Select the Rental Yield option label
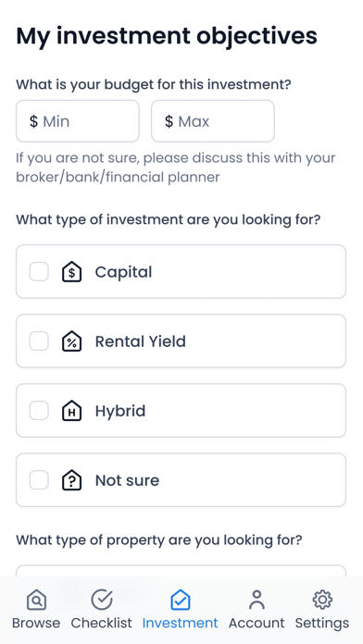Image resolution: width=363 pixels, height=644 pixels. click(141, 341)
